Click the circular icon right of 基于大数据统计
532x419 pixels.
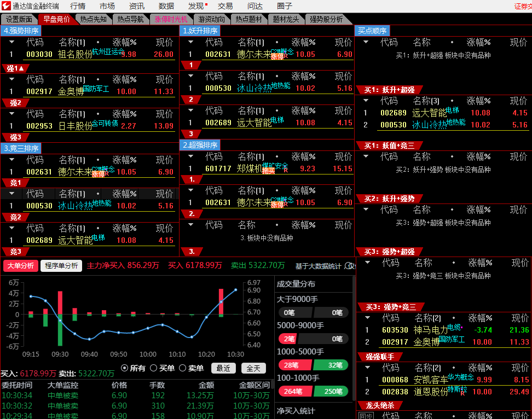348,266
